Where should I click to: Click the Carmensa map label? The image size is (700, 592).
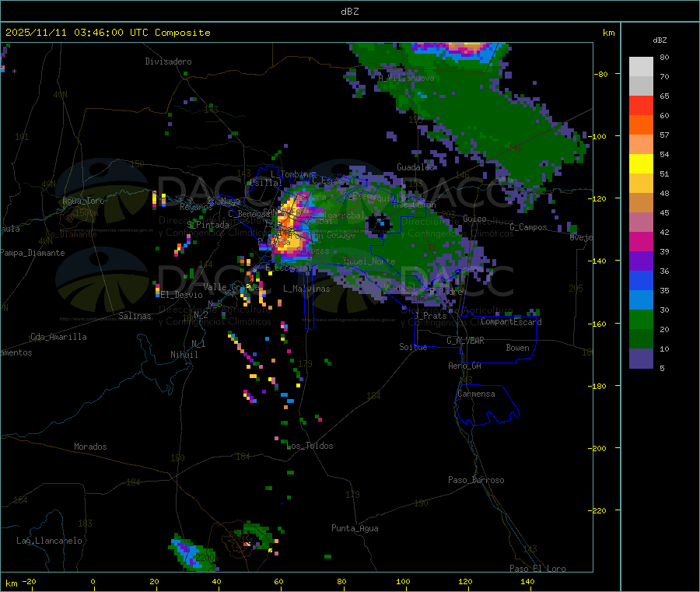coord(476,394)
